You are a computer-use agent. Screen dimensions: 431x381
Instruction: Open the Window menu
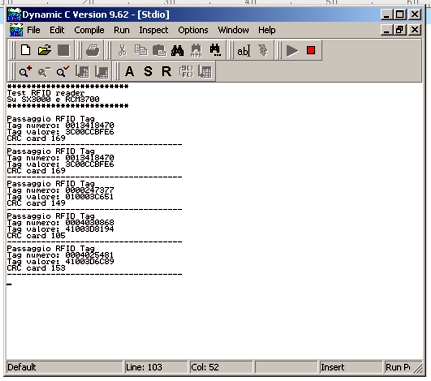click(233, 30)
